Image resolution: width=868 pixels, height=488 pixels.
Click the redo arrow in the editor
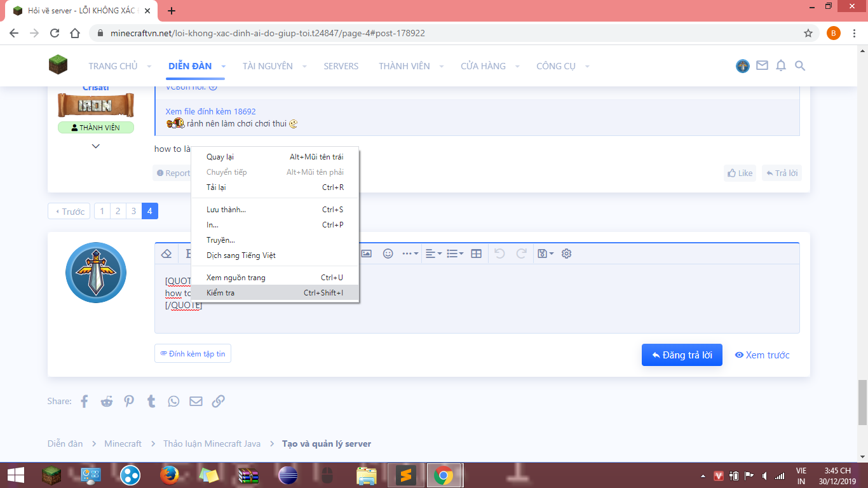pyautogui.click(x=521, y=254)
